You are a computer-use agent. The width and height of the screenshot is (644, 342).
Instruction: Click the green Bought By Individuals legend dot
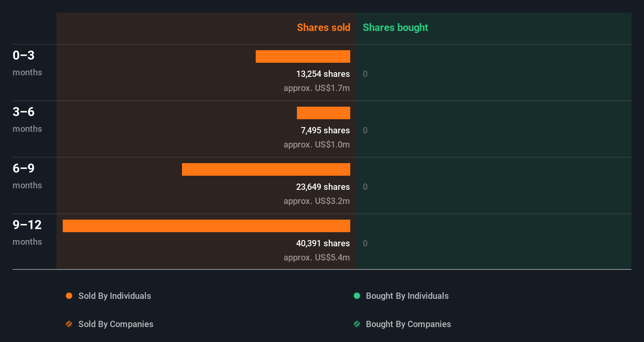(x=357, y=296)
